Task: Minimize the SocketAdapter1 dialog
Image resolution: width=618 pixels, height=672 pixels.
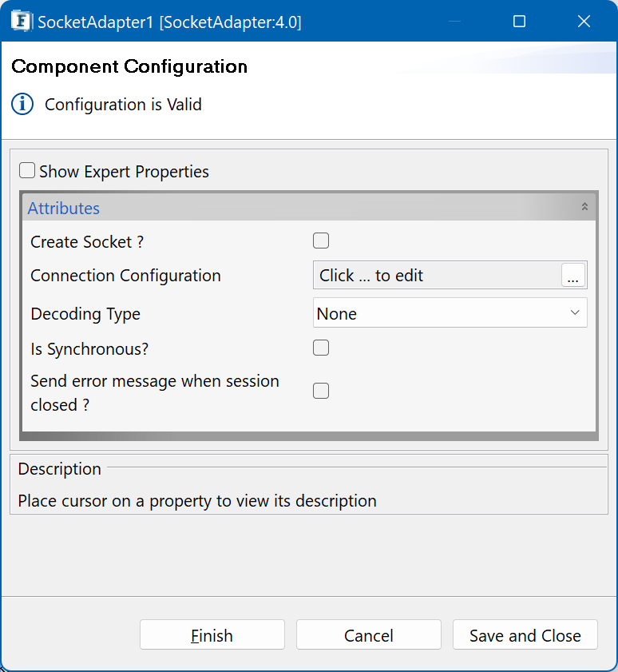Action: click(x=454, y=21)
